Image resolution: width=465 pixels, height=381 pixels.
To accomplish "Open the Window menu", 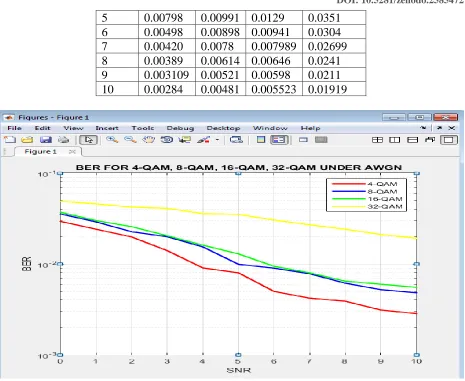I will [x=270, y=128].
